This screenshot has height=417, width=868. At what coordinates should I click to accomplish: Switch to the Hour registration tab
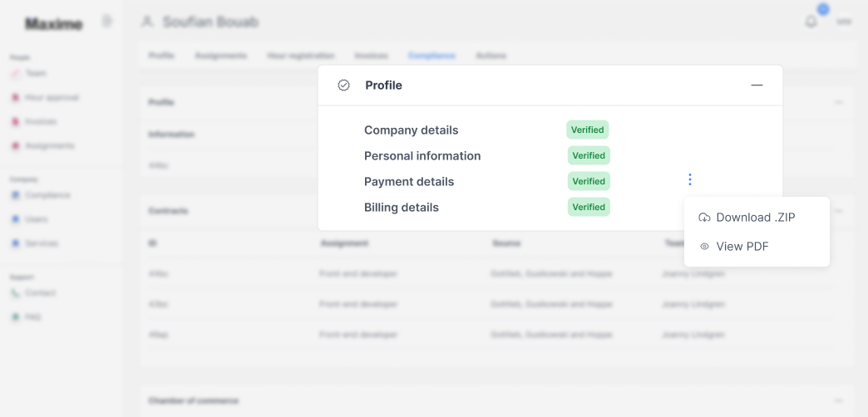coord(300,56)
